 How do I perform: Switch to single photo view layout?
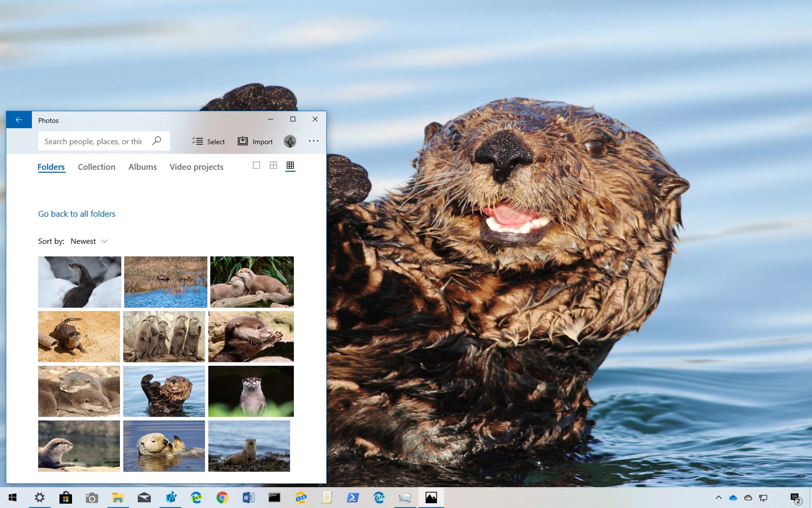[x=256, y=165]
